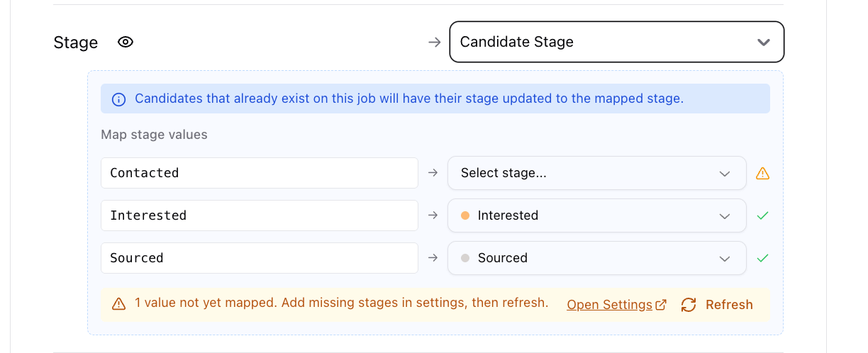Viewport: 868px width, 353px height.
Task: Open Settings via the link
Action: (x=616, y=305)
